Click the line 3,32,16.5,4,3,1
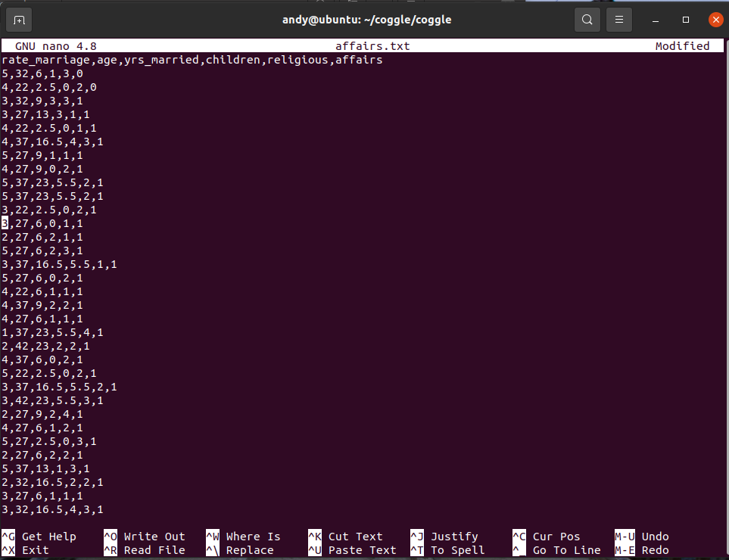This screenshot has height=560, width=729. pos(52,510)
